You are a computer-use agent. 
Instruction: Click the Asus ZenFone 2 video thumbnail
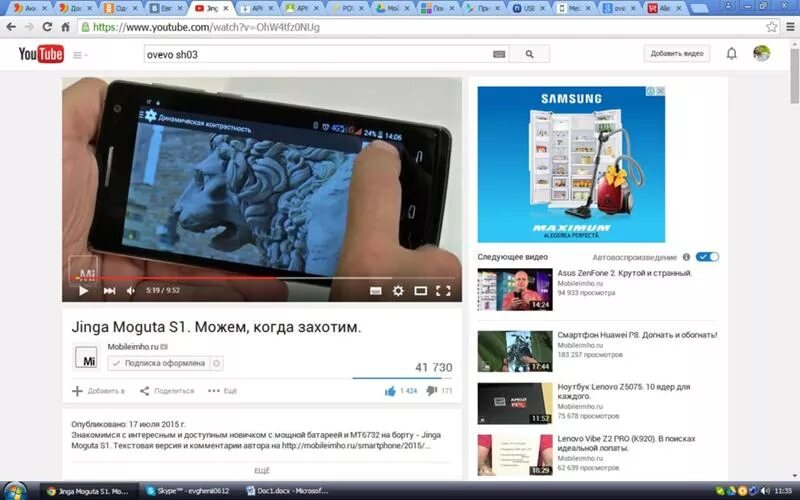tap(515, 289)
